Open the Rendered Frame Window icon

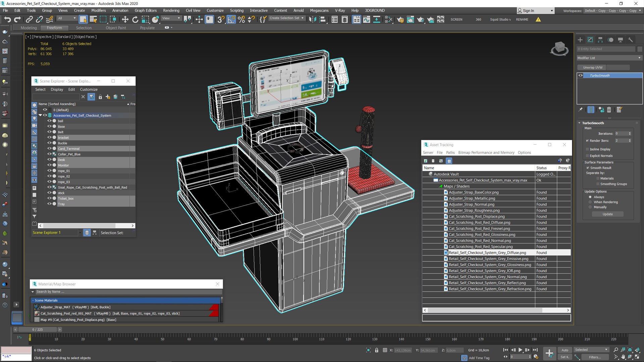410,19
